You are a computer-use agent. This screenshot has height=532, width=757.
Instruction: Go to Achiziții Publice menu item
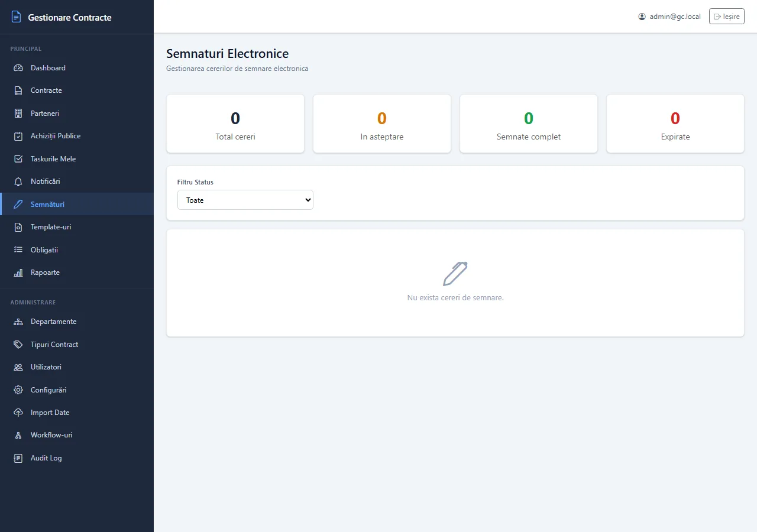click(77, 136)
